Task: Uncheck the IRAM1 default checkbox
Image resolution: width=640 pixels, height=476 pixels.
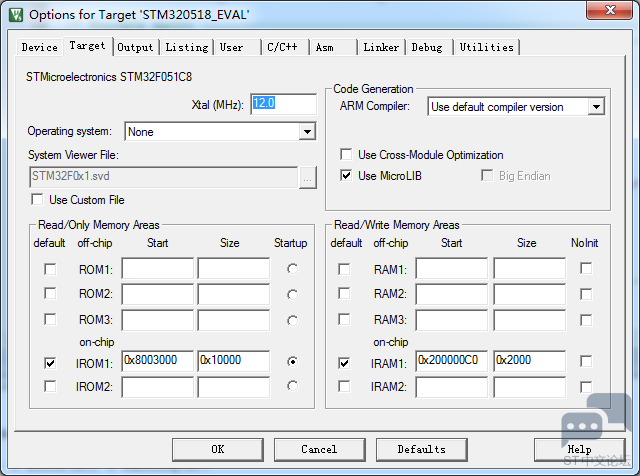Action: [344, 363]
